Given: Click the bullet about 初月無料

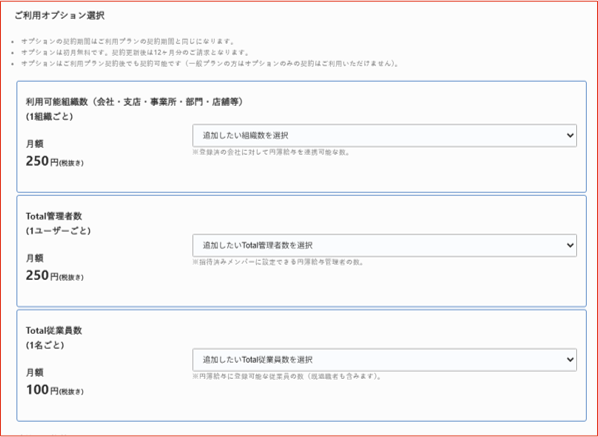Looking at the screenshot, I should (135, 52).
